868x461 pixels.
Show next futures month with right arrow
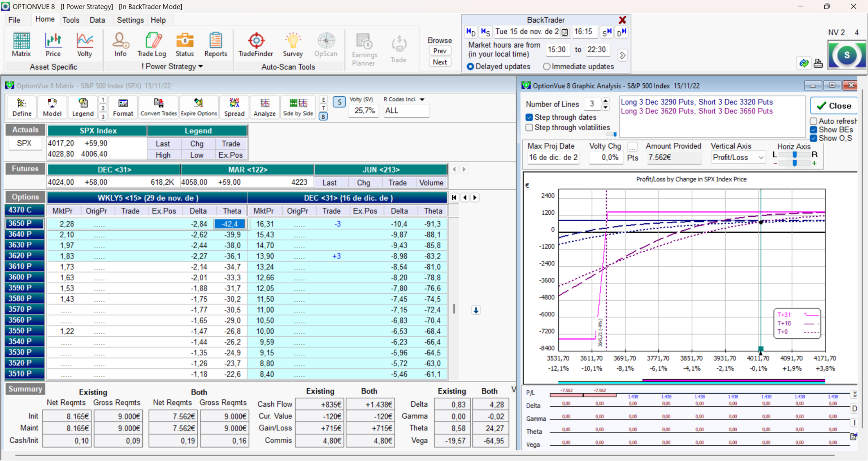[x=464, y=169]
